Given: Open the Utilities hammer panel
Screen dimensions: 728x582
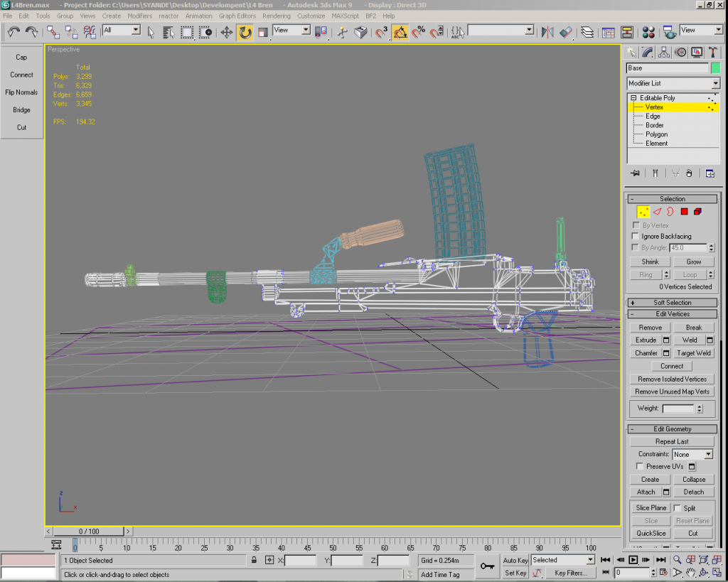Looking at the screenshot, I should [x=712, y=52].
